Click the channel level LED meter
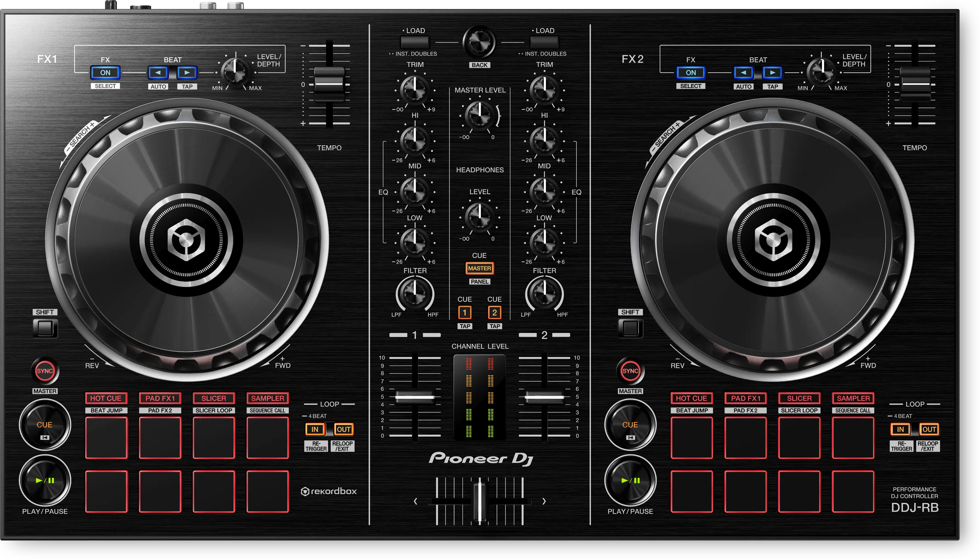 (479, 398)
